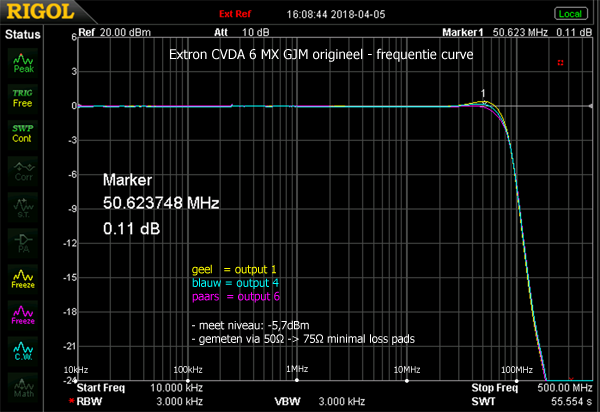Viewport: 600px width, 412px height.
Task: Click the dimmed Corr correction icon
Action: 23,171
